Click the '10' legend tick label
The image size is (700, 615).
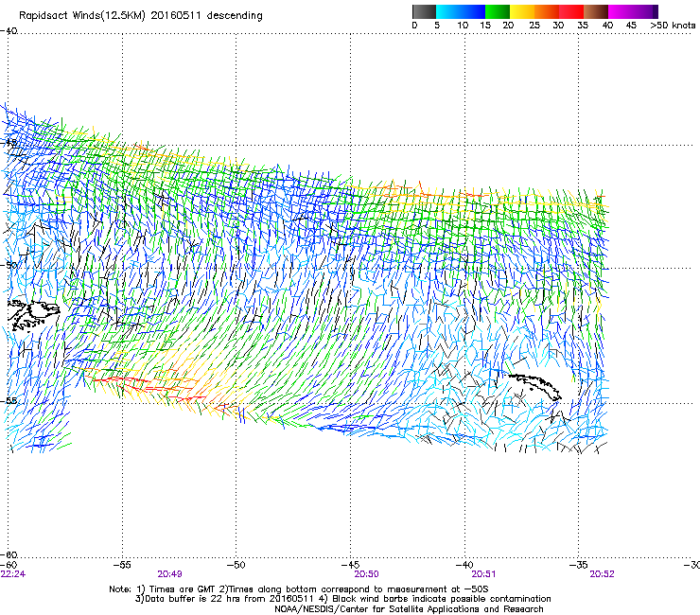click(463, 26)
